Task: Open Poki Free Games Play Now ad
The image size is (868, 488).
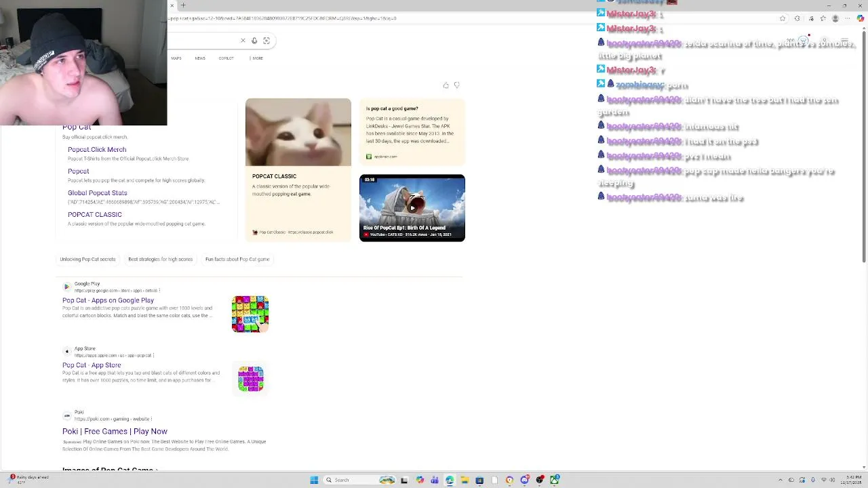Action: point(115,431)
